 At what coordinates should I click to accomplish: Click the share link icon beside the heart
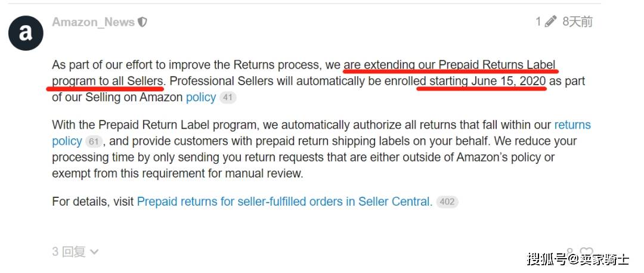click(569, 251)
